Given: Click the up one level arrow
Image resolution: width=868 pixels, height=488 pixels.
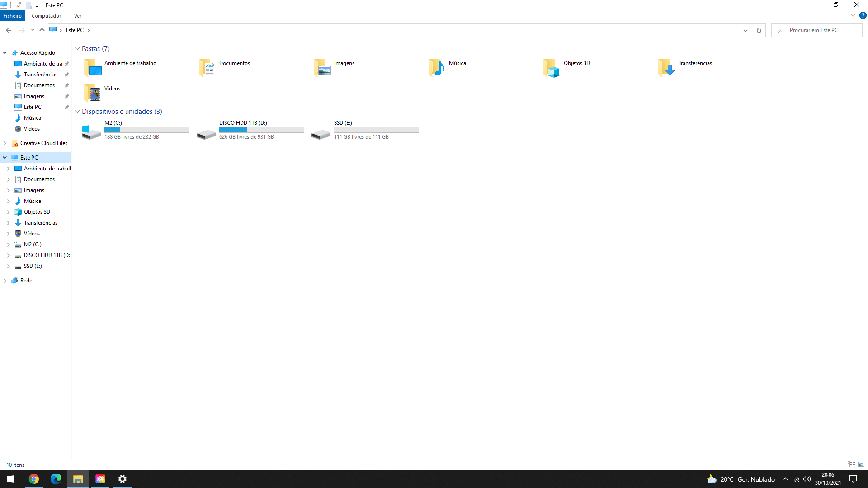Looking at the screenshot, I should (42, 30).
